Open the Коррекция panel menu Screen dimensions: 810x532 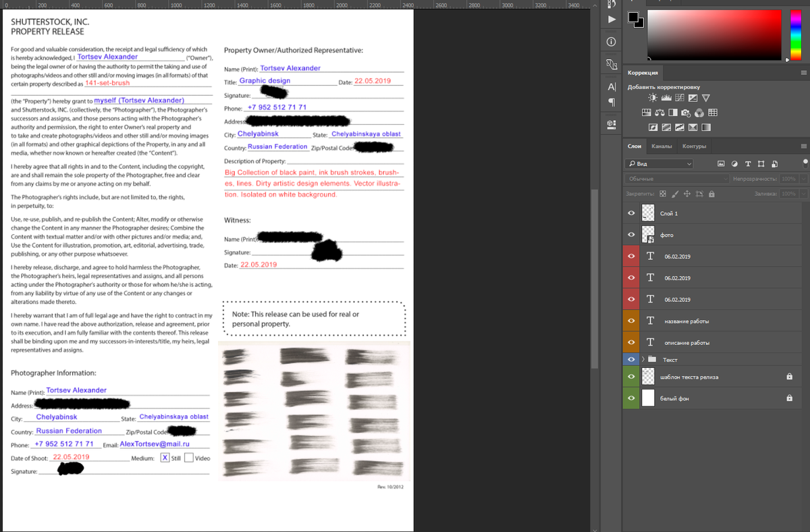click(803, 73)
